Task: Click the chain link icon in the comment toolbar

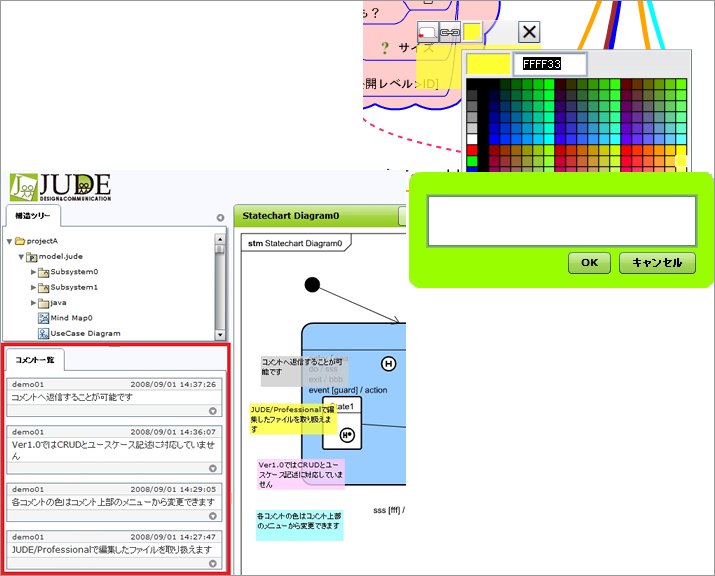Action: coord(450,32)
